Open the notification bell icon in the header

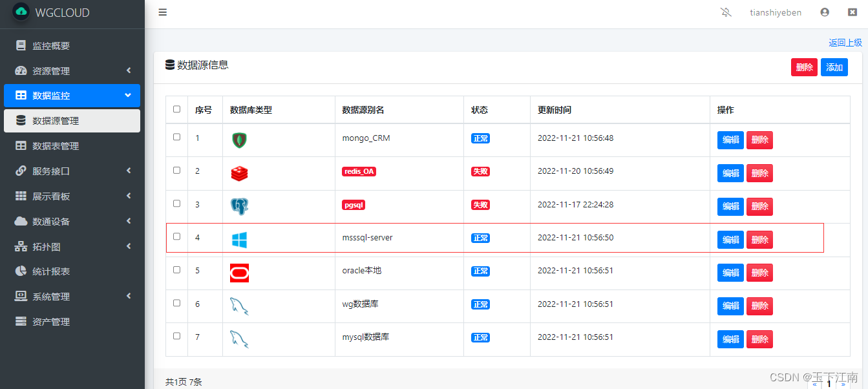click(x=725, y=12)
